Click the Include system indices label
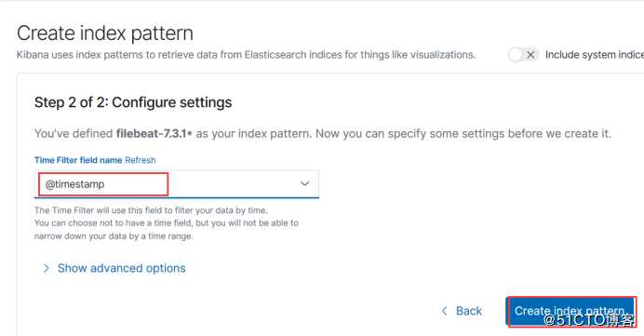This screenshot has width=644, height=336. (595, 55)
